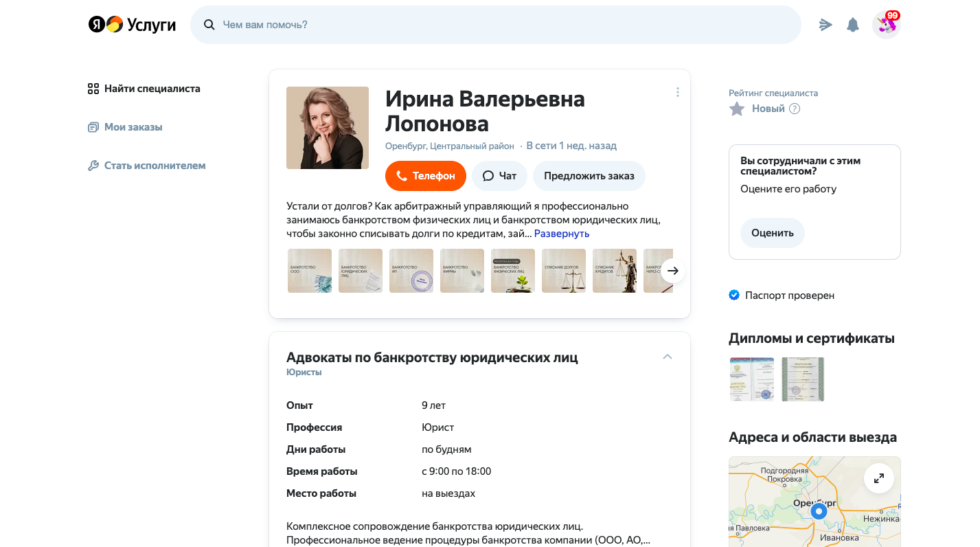Click Предложить заказ button
Viewport: 980px width, 547px height.
(589, 176)
